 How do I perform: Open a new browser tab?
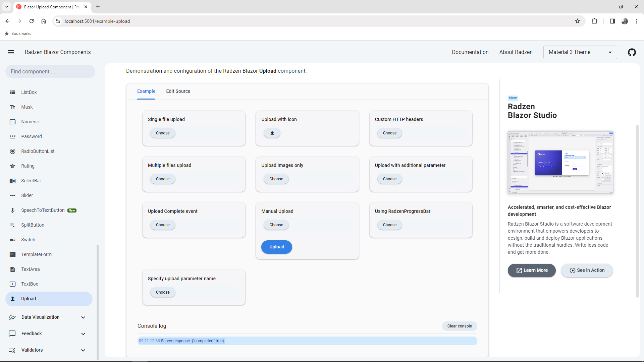(98, 7)
